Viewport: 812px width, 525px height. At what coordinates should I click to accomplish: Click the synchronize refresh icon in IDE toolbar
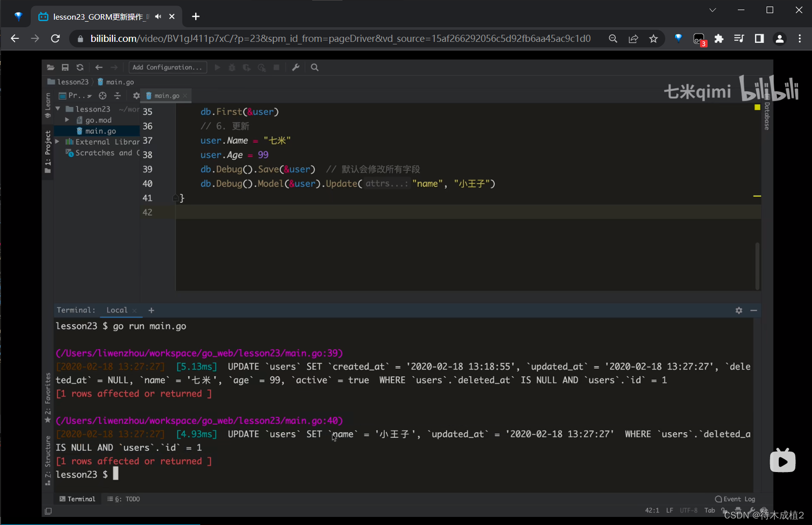(80, 68)
